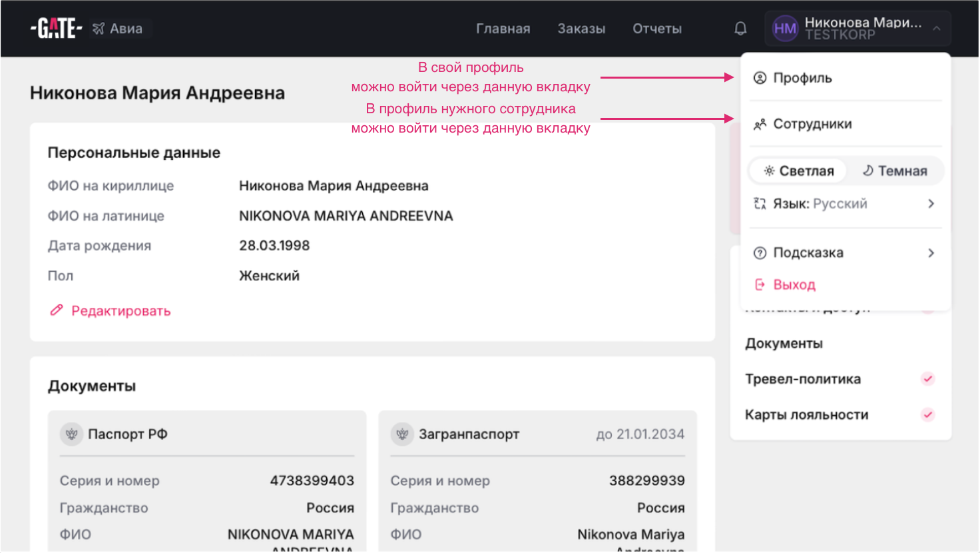This screenshot has height=553, width=980.
Task: Switch to Темная dark theme
Action: click(895, 171)
